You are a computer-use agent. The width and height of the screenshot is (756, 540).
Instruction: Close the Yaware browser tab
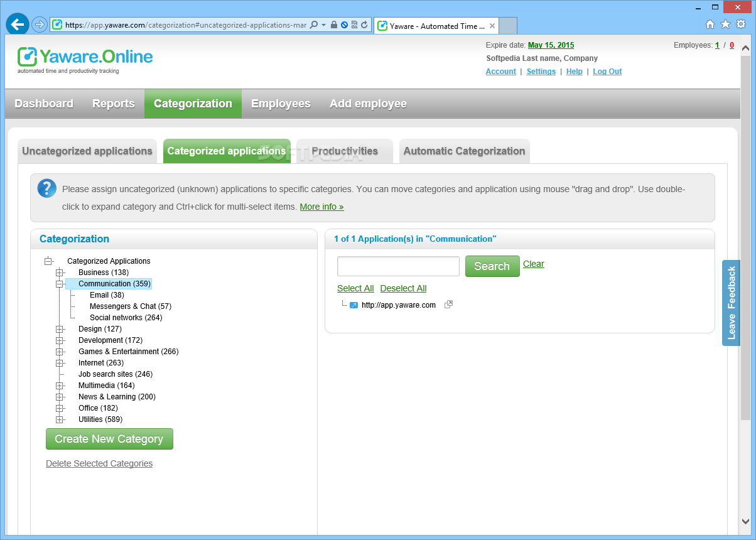(x=492, y=26)
